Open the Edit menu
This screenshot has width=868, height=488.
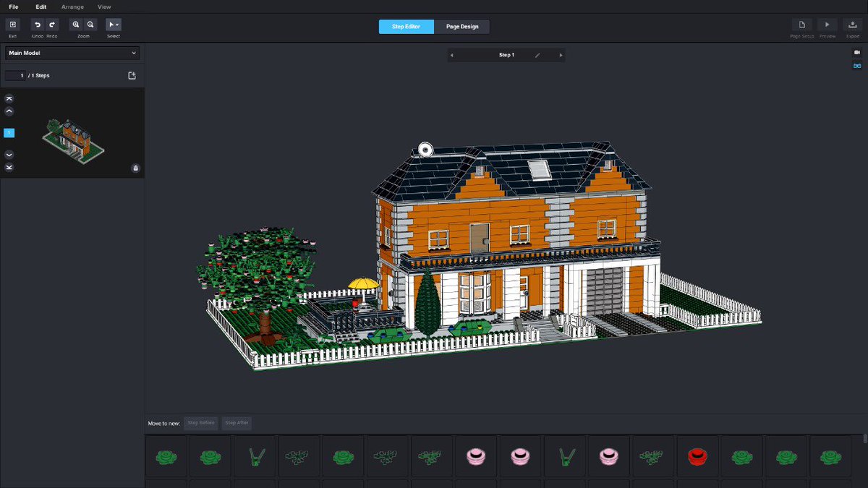(41, 7)
